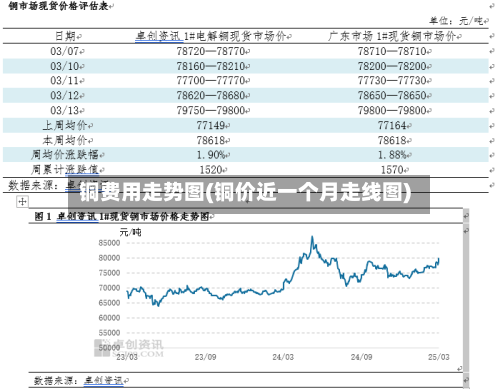Select price range 77700—77770
The height and width of the screenshot is (389, 500).
[211, 81]
